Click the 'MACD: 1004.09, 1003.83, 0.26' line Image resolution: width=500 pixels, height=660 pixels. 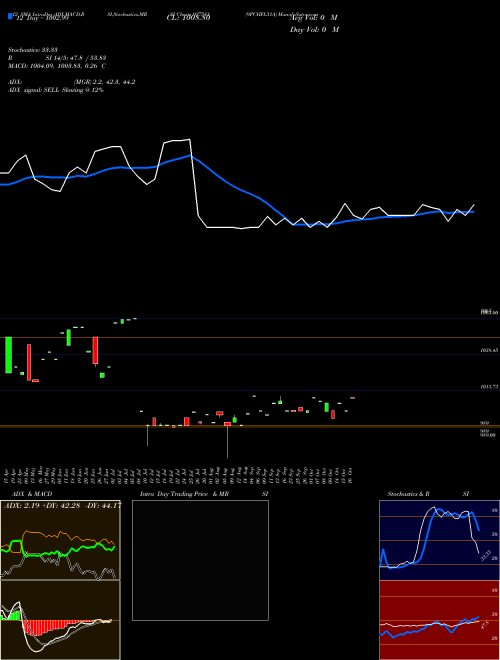pyautogui.click(x=57, y=66)
